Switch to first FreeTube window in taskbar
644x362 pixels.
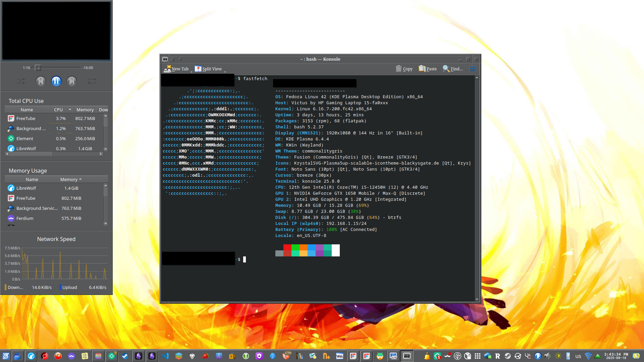tap(353, 356)
